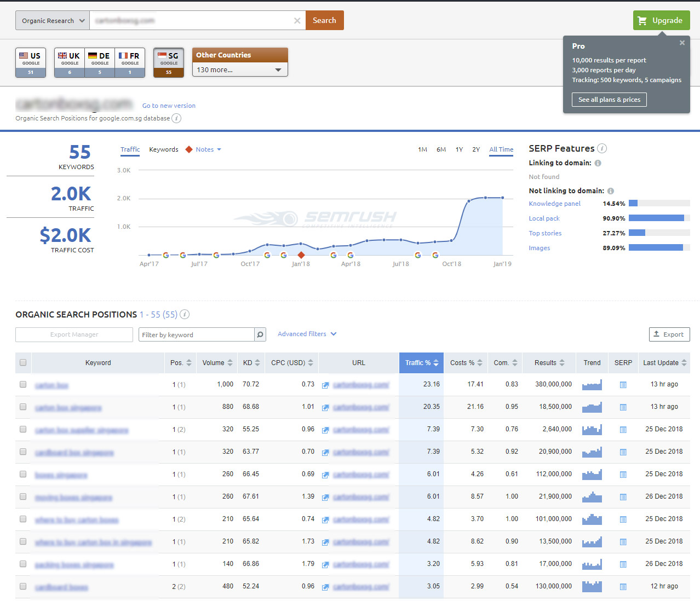Expand the Other Countries 130 more dropdown

pos(240,70)
